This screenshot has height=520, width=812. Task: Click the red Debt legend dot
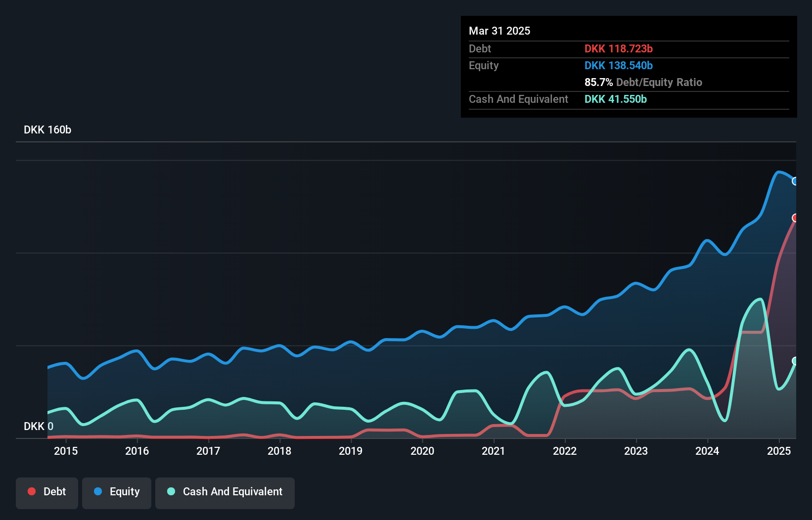(x=32, y=491)
